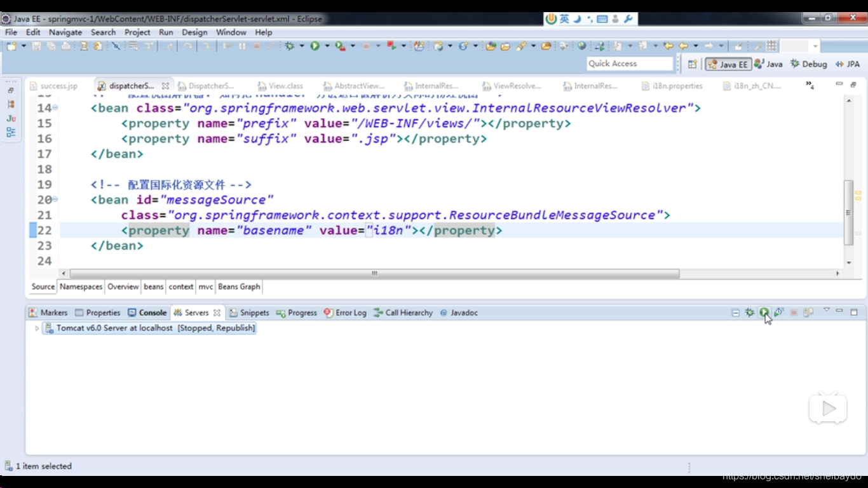Click the editor horizontal scrollbar
868x488 pixels.
(375, 274)
